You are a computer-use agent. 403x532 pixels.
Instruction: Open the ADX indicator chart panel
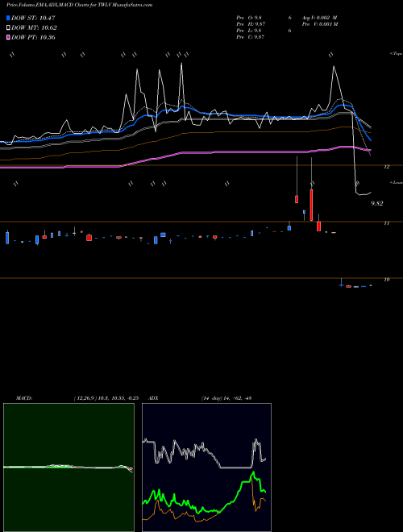tap(206, 468)
